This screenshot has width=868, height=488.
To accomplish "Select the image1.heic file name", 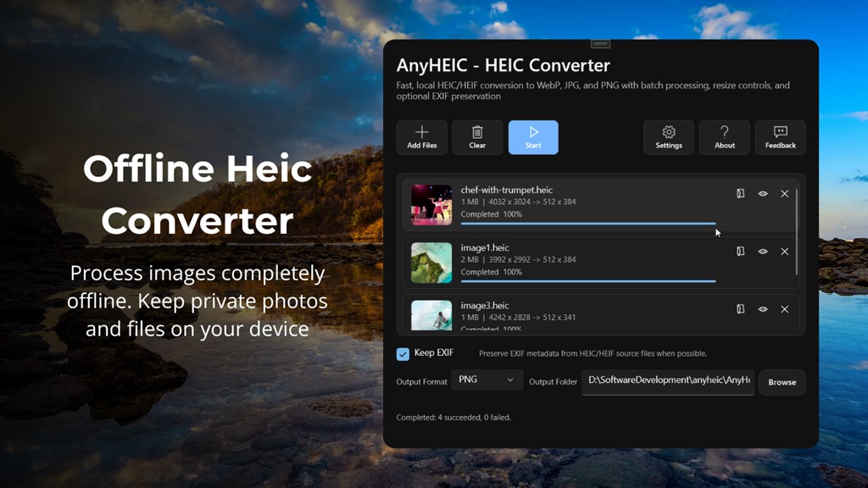I will (484, 248).
